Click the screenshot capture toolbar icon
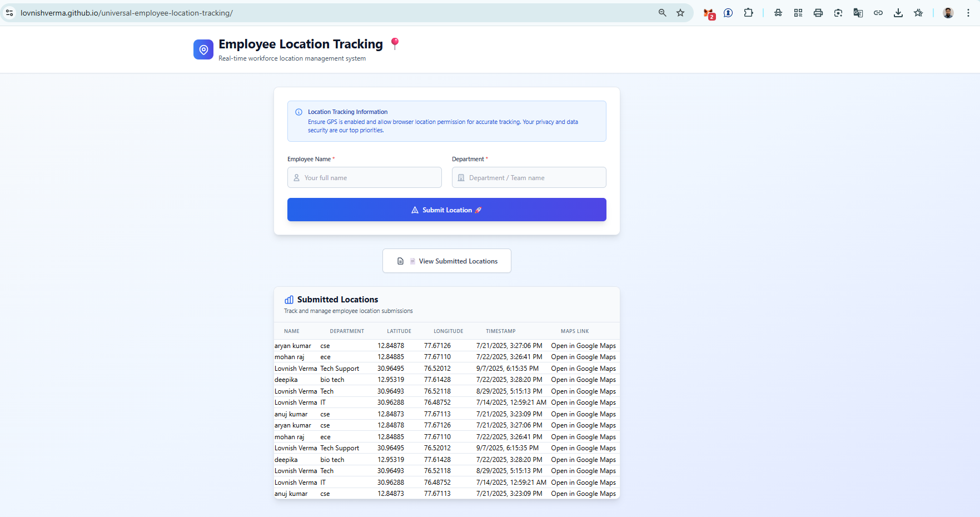This screenshot has height=517, width=980. [x=838, y=12]
